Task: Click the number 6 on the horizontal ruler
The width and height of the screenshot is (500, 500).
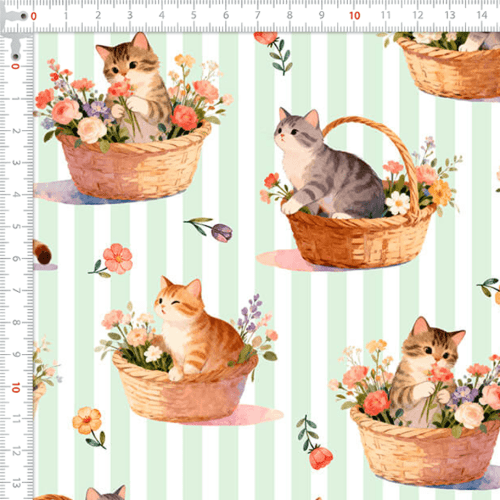Action: 226,15
